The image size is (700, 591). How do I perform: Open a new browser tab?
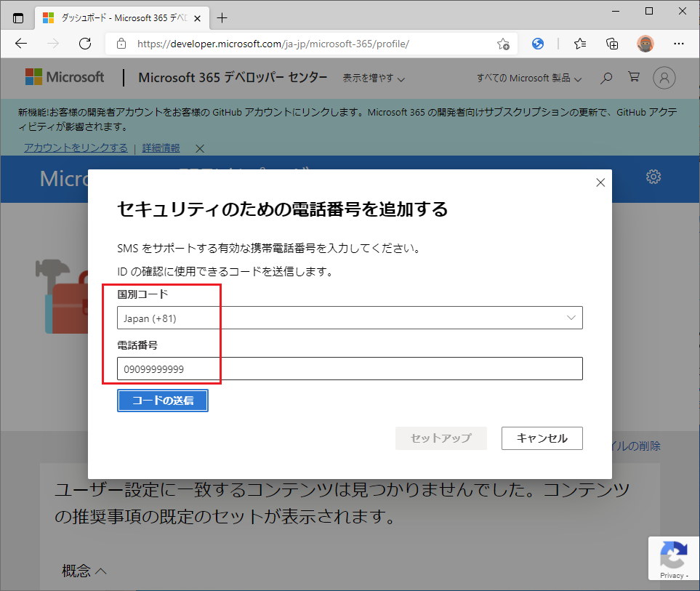click(x=222, y=18)
